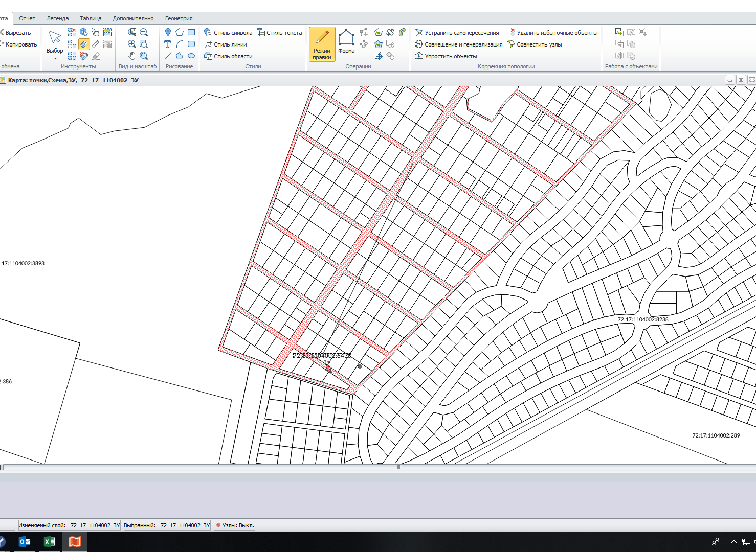Pick the Symbol point marker tool
The height and width of the screenshot is (552, 756).
168,32
